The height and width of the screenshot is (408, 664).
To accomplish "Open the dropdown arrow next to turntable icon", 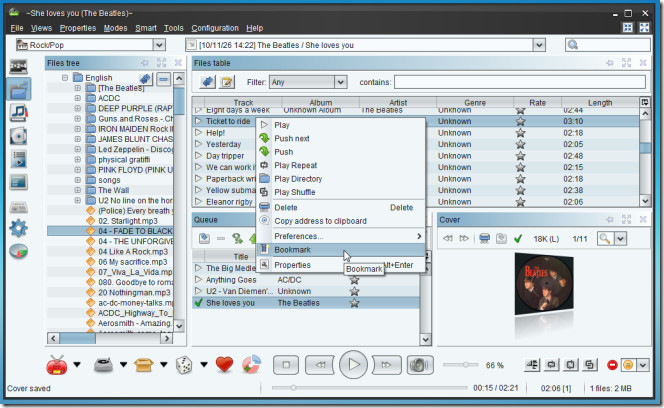I will tap(123, 365).
